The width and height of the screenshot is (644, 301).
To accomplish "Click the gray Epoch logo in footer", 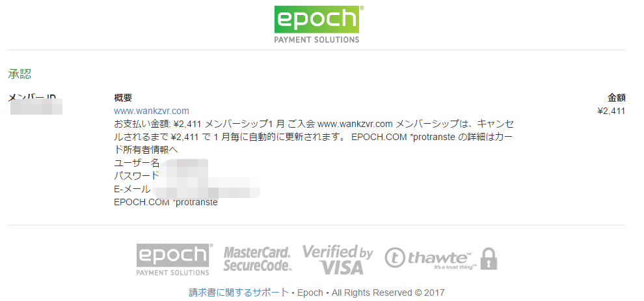I will pyautogui.click(x=173, y=259).
